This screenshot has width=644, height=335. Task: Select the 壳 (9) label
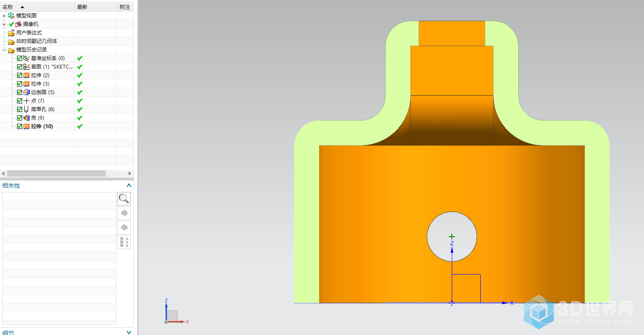[38, 118]
